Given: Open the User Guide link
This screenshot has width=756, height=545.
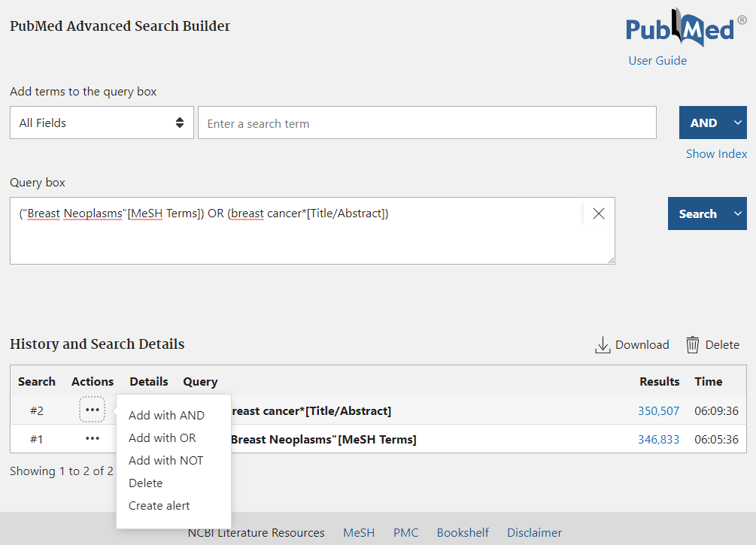Looking at the screenshot, I should (657, 61).
